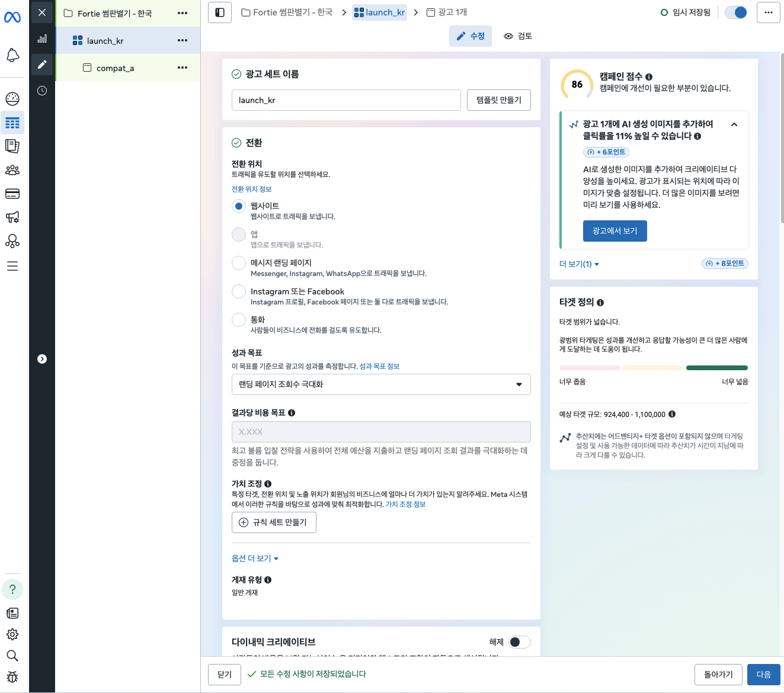The width and height of the screenshot is (784, 693).
Task: Open billing credit card icon
Action: coord(12,194)
